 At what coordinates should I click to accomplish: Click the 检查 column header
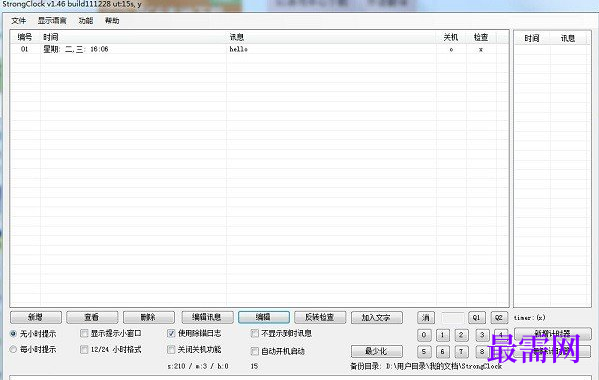click(x=481, y=37)
